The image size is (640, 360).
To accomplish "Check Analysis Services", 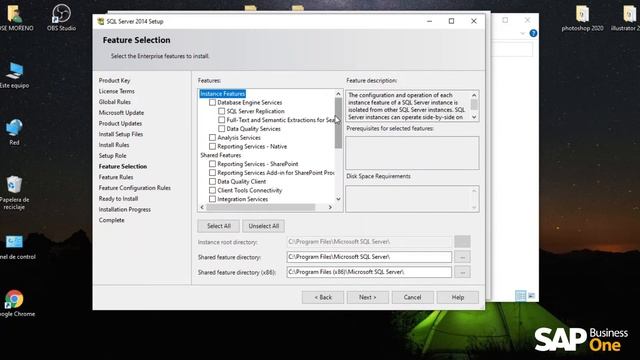I will 212,138.
